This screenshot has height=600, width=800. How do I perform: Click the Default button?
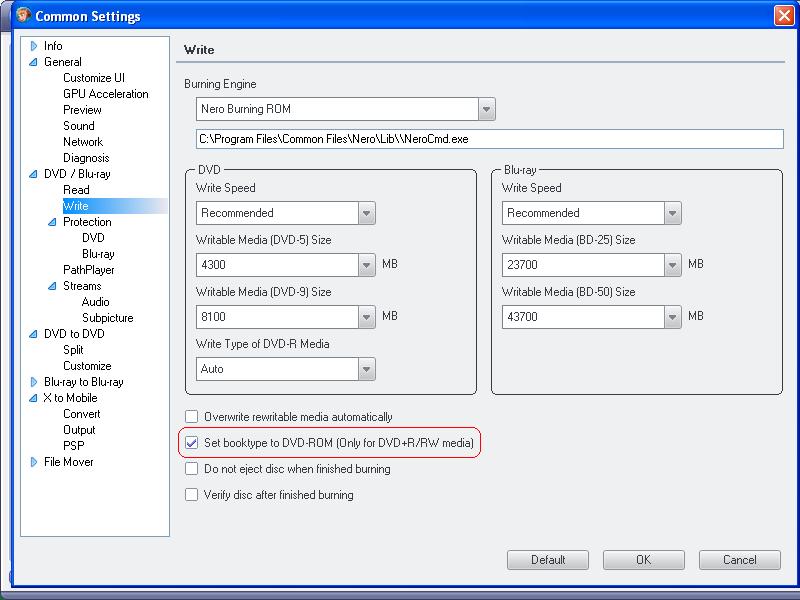click(547, 560)
